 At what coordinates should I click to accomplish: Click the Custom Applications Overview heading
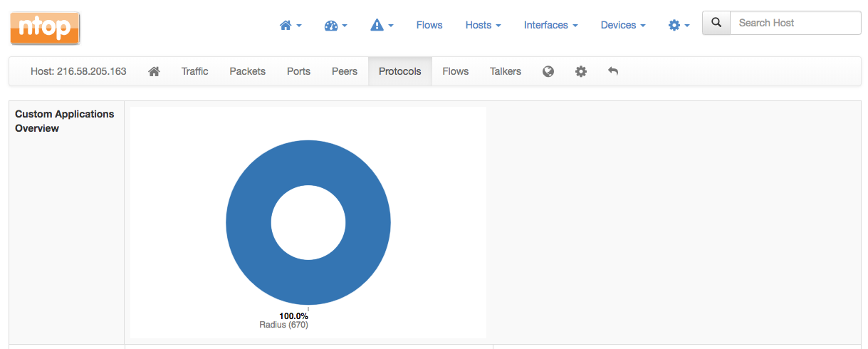[65, 121]
